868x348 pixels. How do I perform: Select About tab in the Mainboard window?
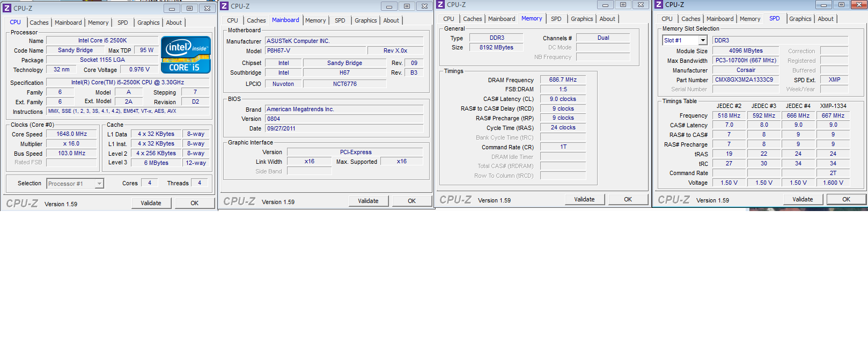[391, 20]
